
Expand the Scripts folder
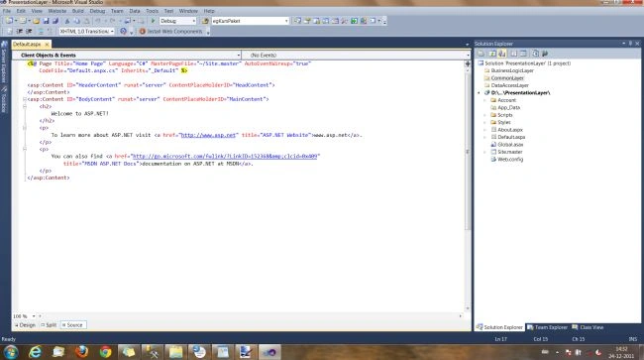[x=485, y=115]
